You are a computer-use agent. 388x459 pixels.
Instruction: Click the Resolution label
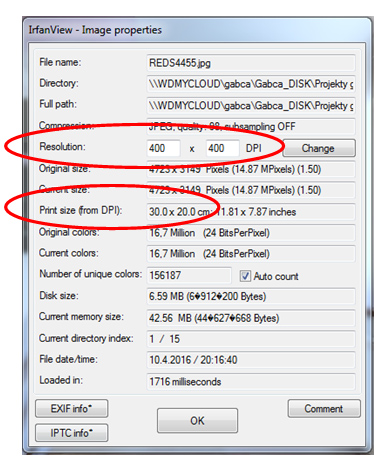click(62, 147)
